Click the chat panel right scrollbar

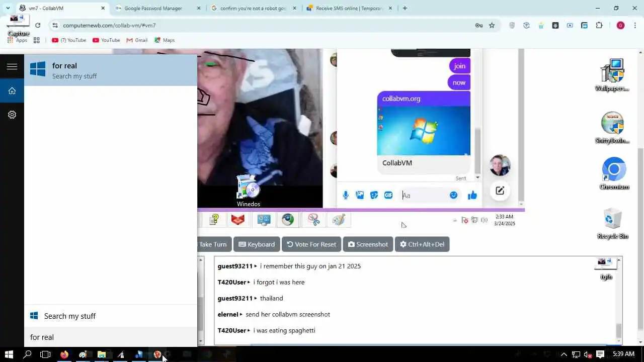(619, 301)
